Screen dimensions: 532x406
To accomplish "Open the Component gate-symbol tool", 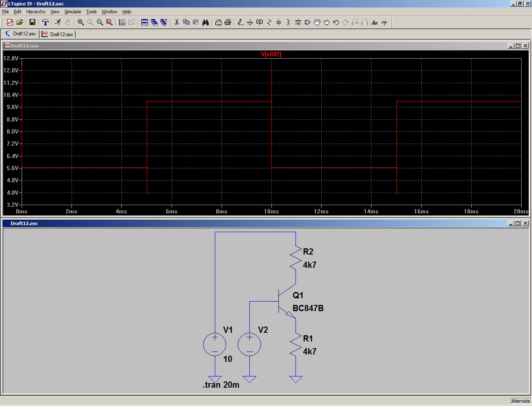I will (x=308, y=22).
